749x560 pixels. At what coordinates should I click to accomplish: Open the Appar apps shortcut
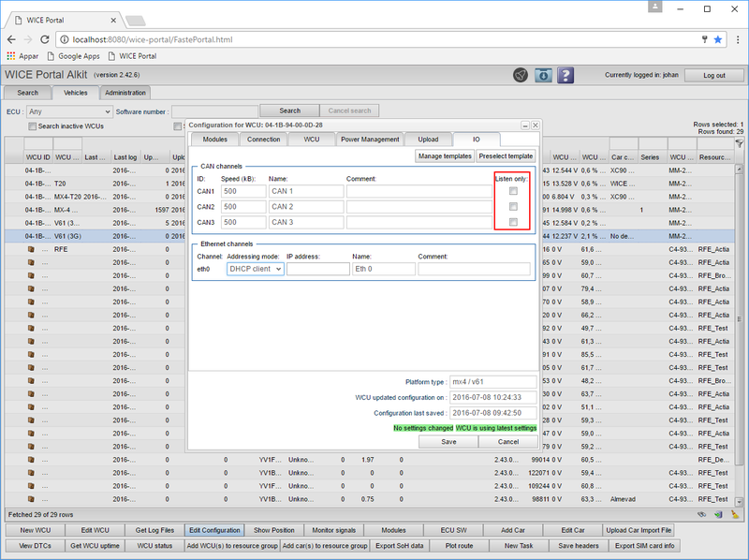coord(22,56)
